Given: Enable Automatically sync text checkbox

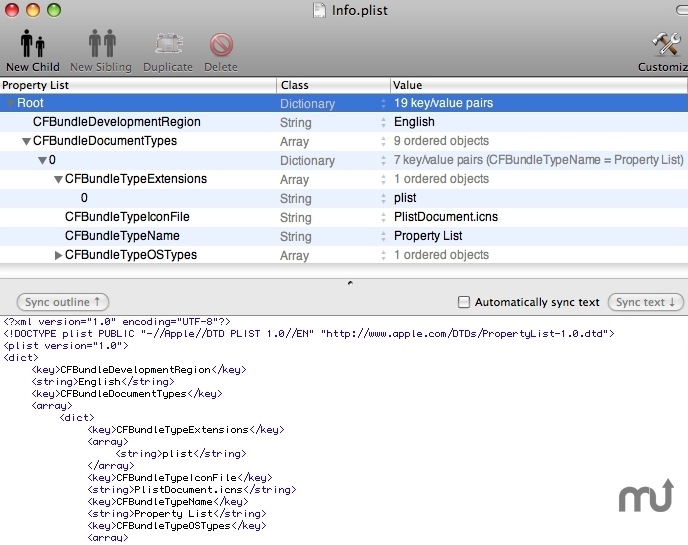Looking at the screenshot, I should tap(463, 302).
